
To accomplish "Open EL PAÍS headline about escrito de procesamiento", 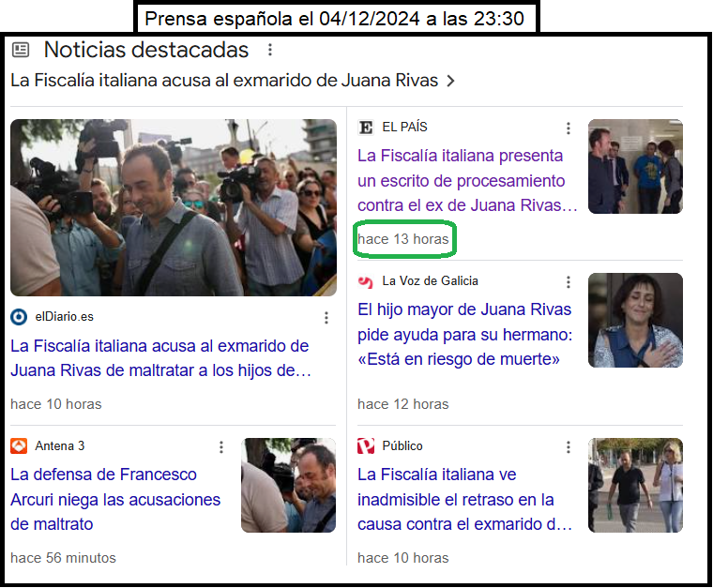I will pos(467,180).
